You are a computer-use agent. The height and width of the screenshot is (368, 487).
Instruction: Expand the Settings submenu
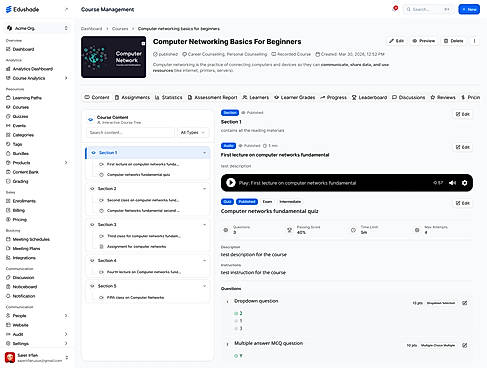(66, 343)
